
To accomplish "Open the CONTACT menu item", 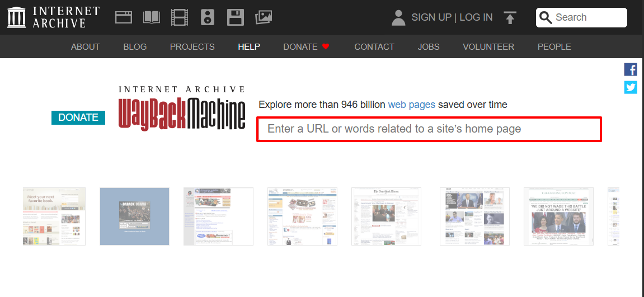I will [374, 47].
